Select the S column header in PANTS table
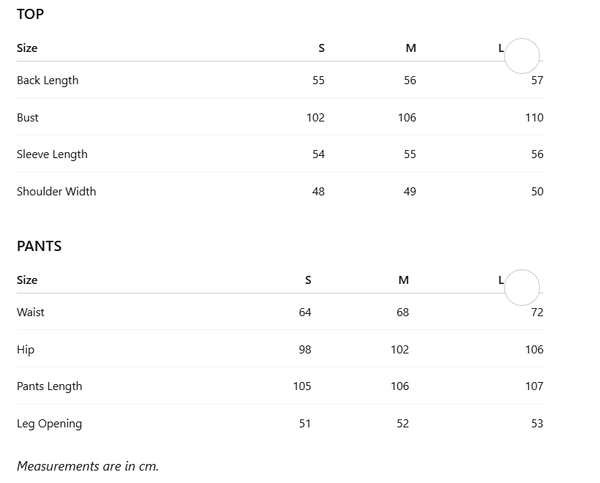600x483 pixels. pyautogui.click(x=308, y=280)
